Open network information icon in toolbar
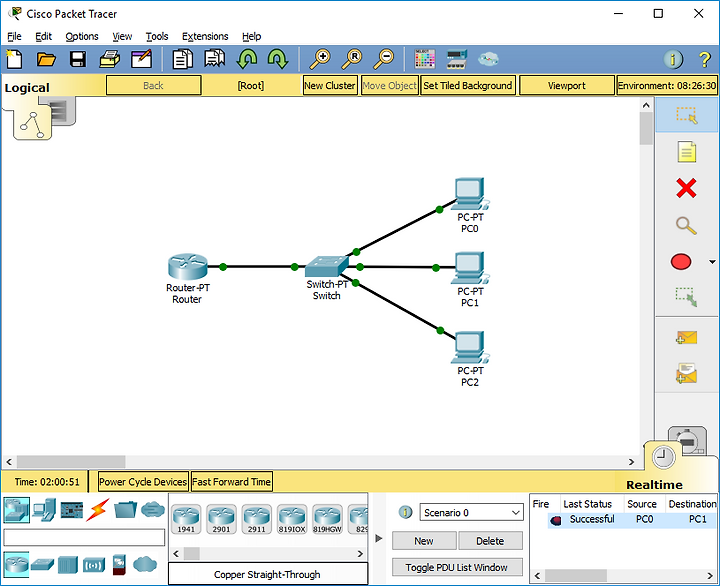Screen dimensions: 720x586 673,60
